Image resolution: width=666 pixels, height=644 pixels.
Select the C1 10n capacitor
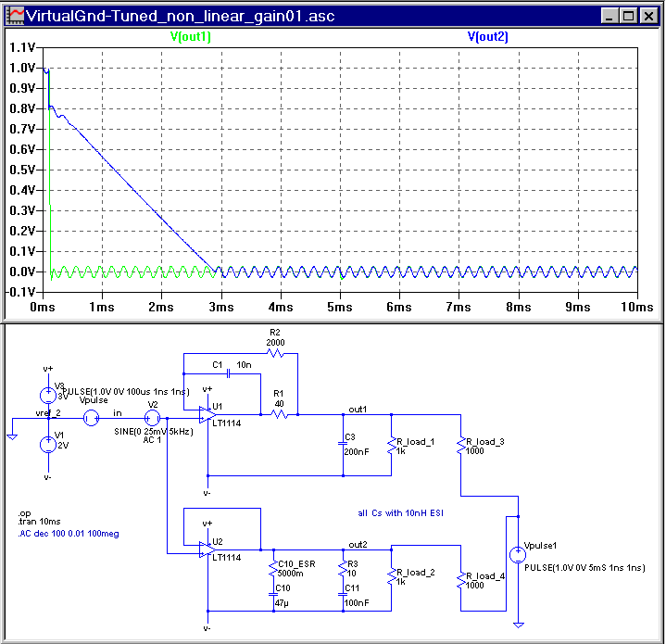point(227,373)
